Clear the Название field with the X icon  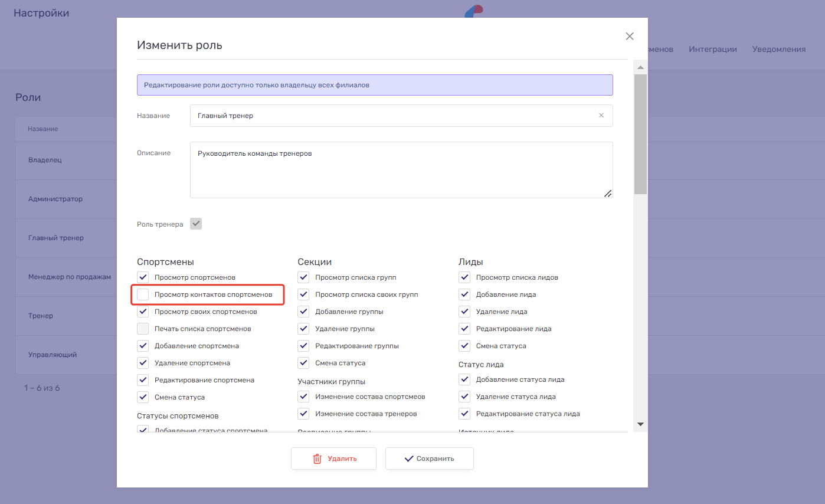click(601, 116)
